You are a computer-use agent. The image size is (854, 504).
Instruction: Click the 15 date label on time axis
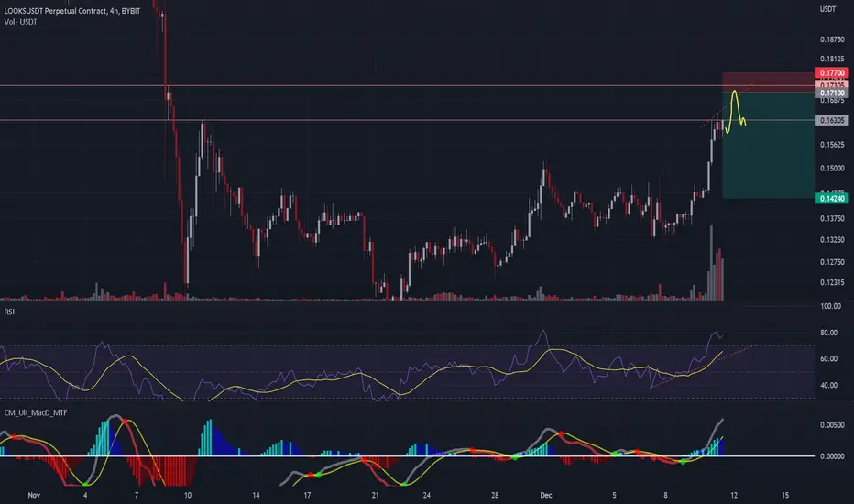[785, 495]
